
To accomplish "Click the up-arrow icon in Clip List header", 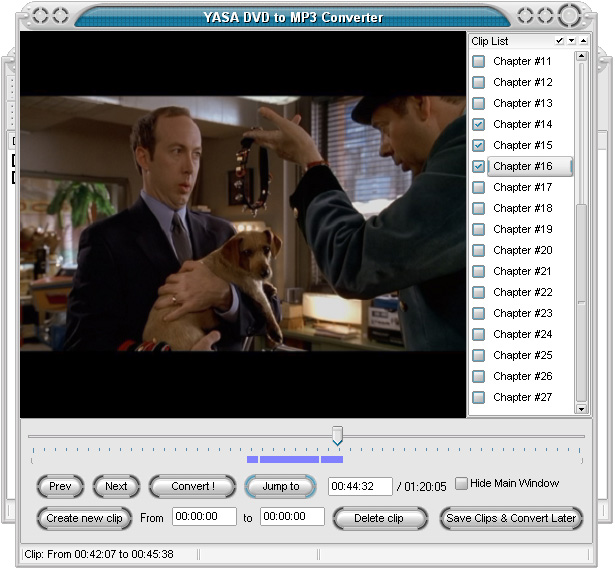I will (x=584, y=41).
